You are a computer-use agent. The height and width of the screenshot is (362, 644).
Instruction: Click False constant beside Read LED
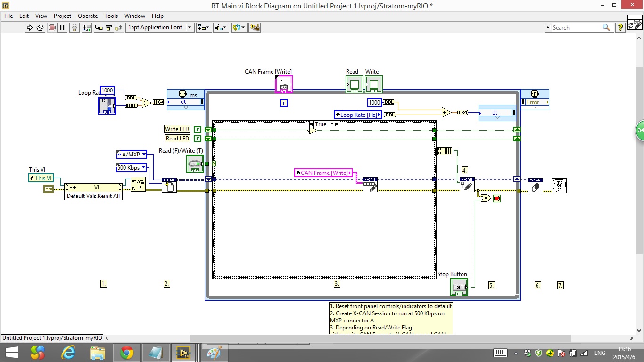tap(197, 139)
